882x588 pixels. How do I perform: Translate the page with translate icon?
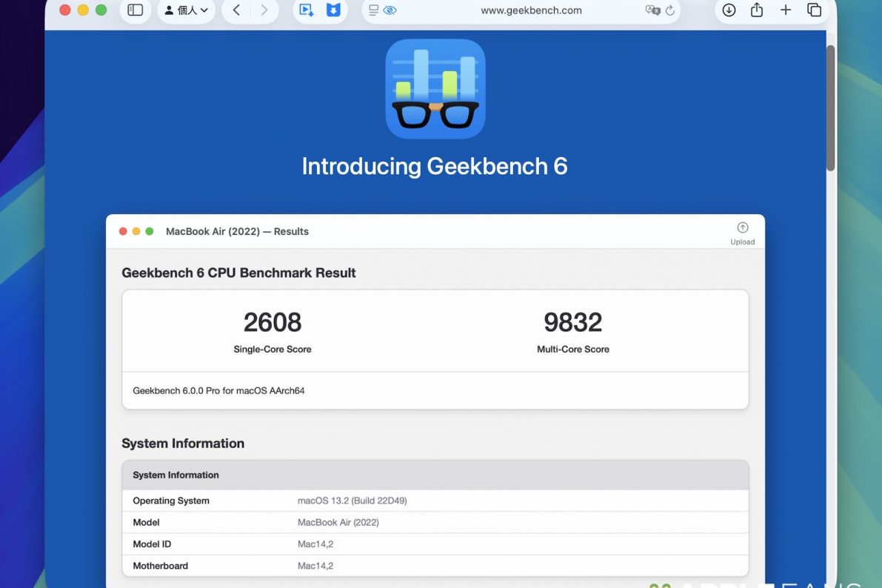pos(652,10)
